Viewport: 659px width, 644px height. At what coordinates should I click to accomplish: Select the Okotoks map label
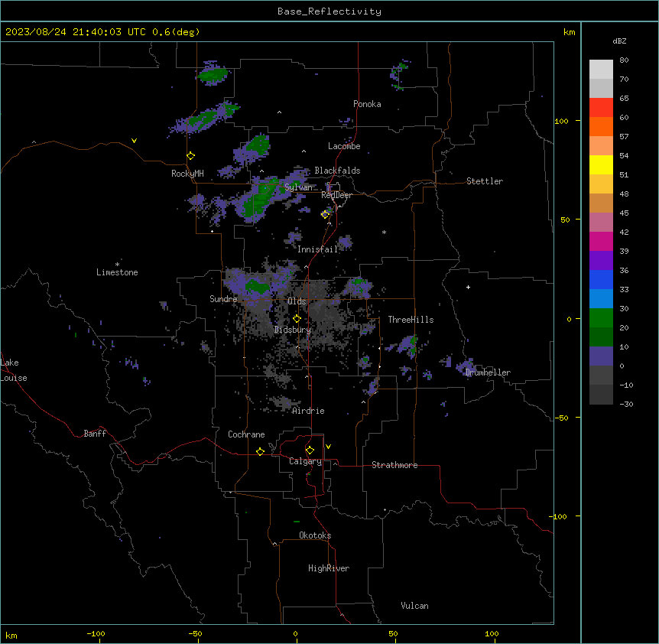(x=315, y=535)
